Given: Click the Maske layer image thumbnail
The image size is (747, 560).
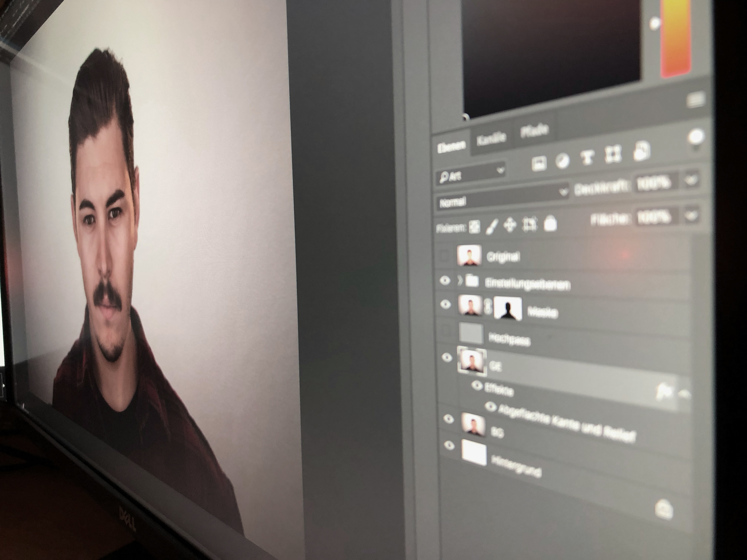Looking at the screenshot, I should click(470, 305).
